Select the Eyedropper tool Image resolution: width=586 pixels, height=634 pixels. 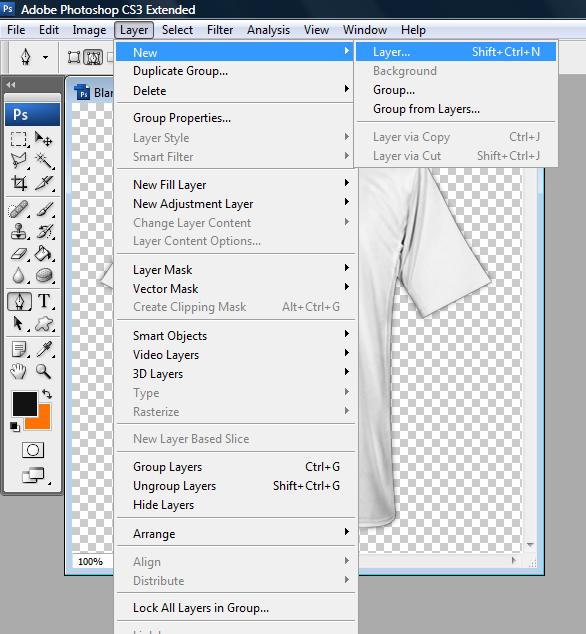click(44, 349)
